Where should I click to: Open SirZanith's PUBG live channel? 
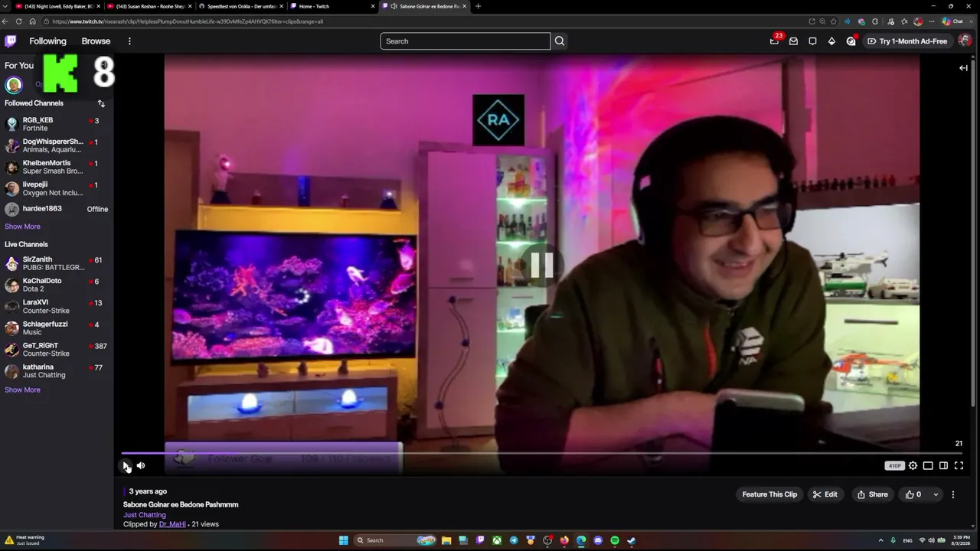57,263
